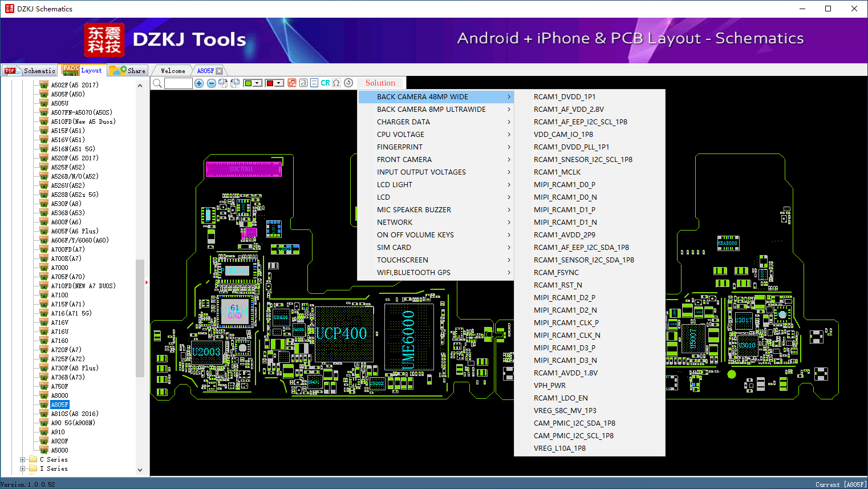The height and width of the screenshot is (489, 868).
Task: Select RCAM1_LDO_EN signal
Action: 590,398
